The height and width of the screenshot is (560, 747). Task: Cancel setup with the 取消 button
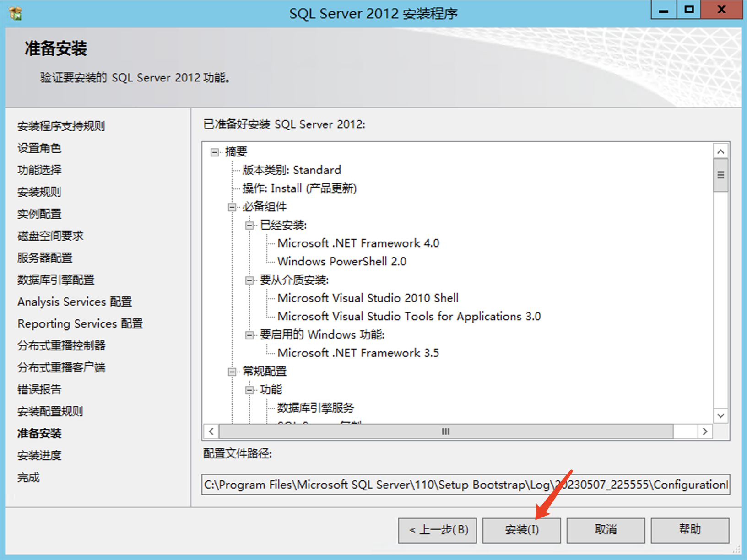pyautogui.click(x=606, y=530)
